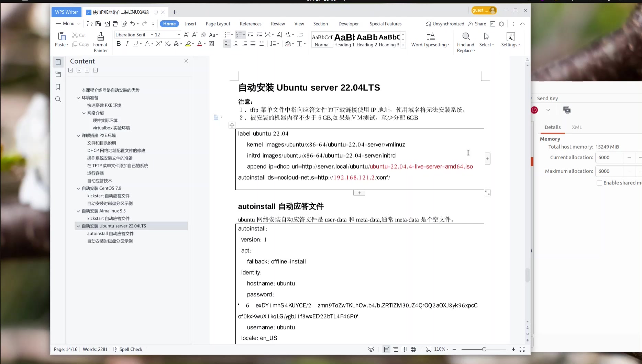Toggle bold formatting in the toolbar

(x=119, y=44)
